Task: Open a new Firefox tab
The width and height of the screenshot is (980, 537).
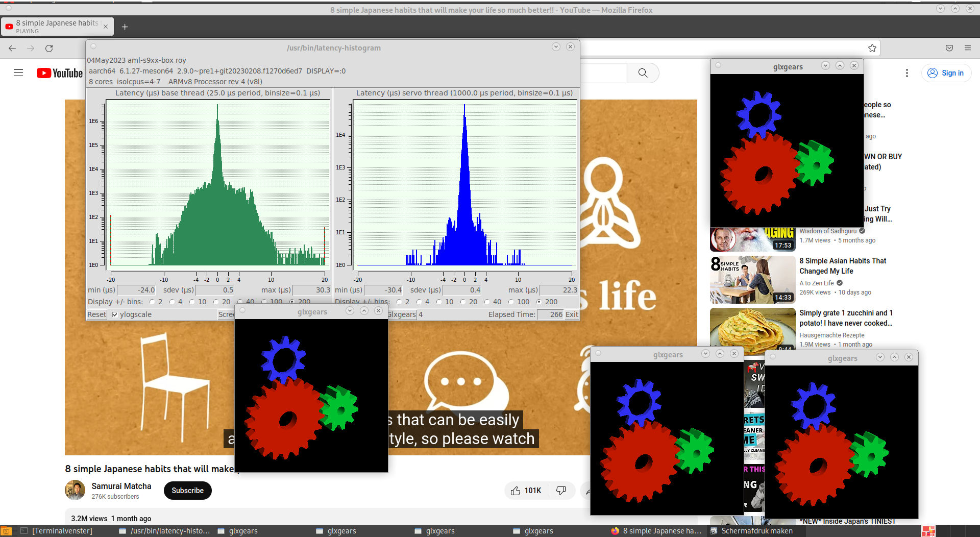Action: pyautogui.click(x=125, y=27)
